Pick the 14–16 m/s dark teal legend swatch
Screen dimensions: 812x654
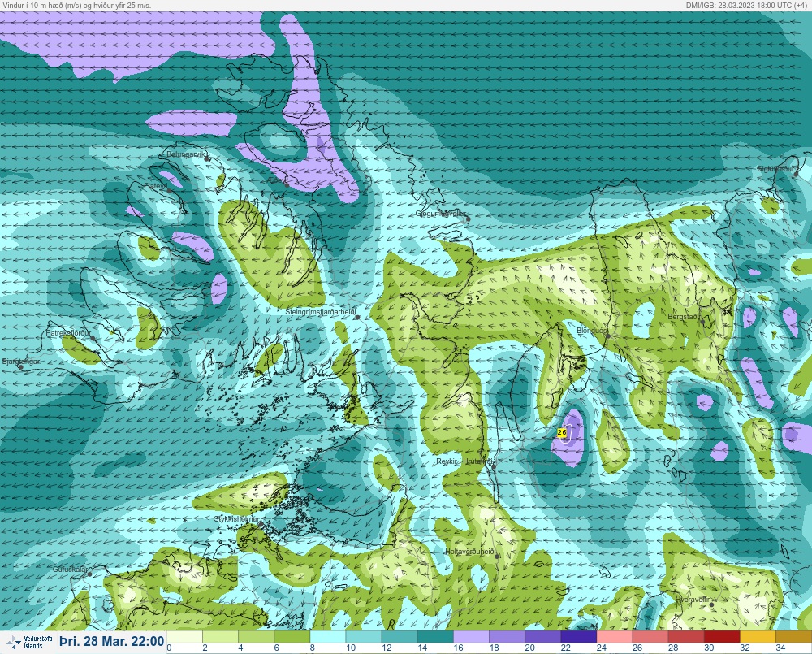(435, 636)
